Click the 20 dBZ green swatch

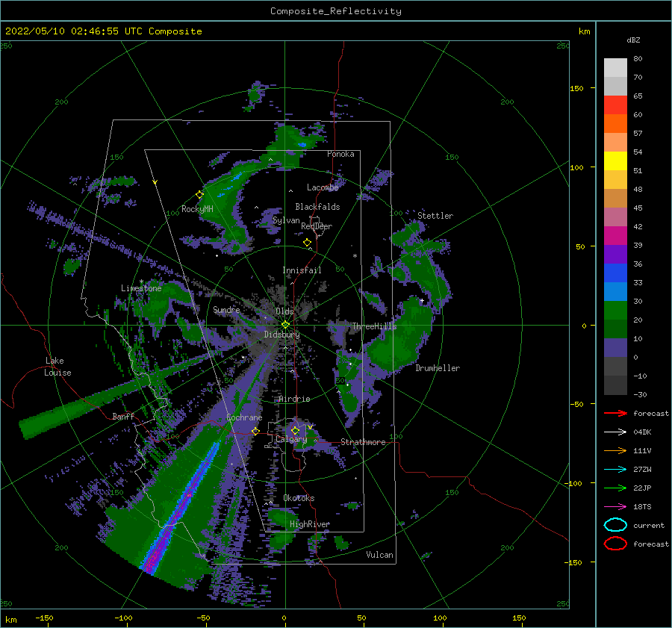(615, 311)
